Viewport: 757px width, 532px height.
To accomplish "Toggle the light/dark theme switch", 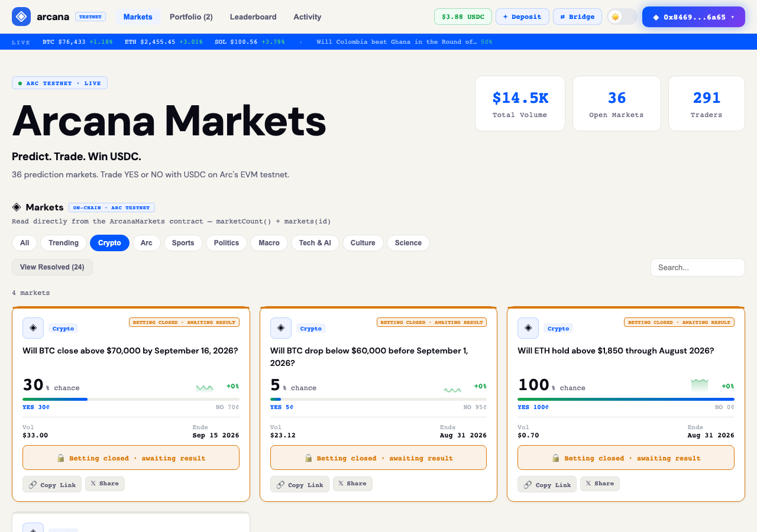I will (622, 17).
